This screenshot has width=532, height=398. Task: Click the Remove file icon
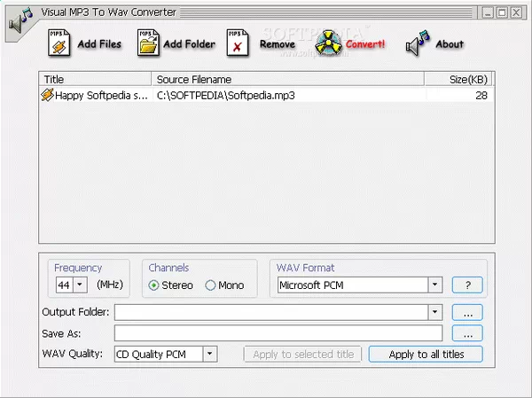pos(237,43)
